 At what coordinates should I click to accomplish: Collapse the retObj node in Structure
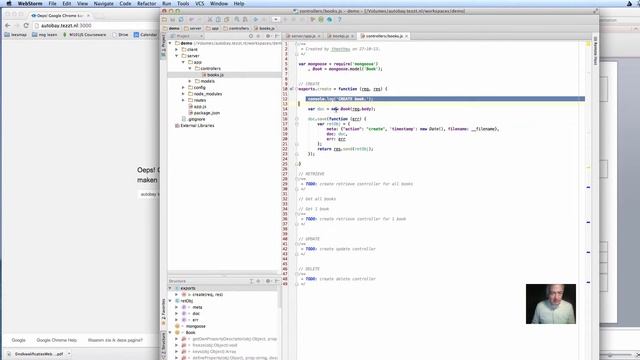point(171,301)
